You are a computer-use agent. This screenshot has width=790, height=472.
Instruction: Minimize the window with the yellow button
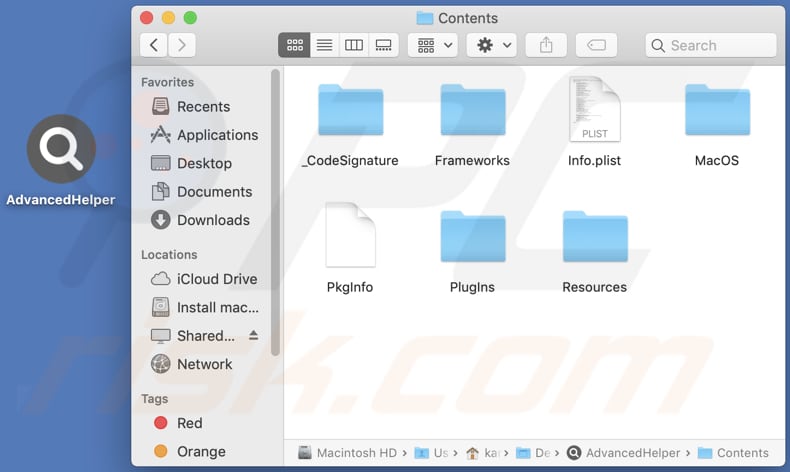[168, 18]
